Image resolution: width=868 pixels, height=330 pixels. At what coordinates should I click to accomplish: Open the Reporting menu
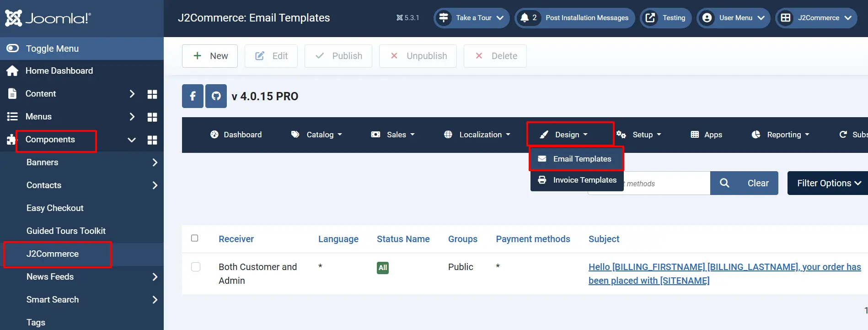(781, 135)
